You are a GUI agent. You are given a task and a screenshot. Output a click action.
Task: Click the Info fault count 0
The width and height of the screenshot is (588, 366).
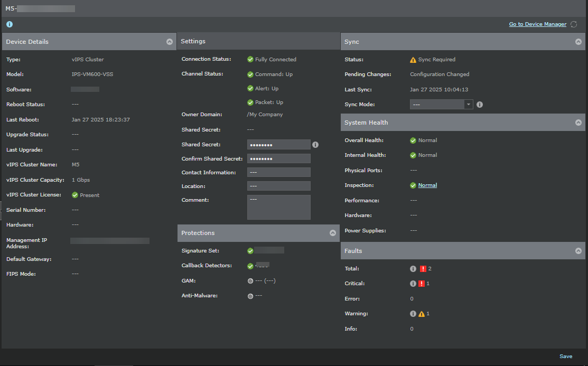click(x=412, y=329)
